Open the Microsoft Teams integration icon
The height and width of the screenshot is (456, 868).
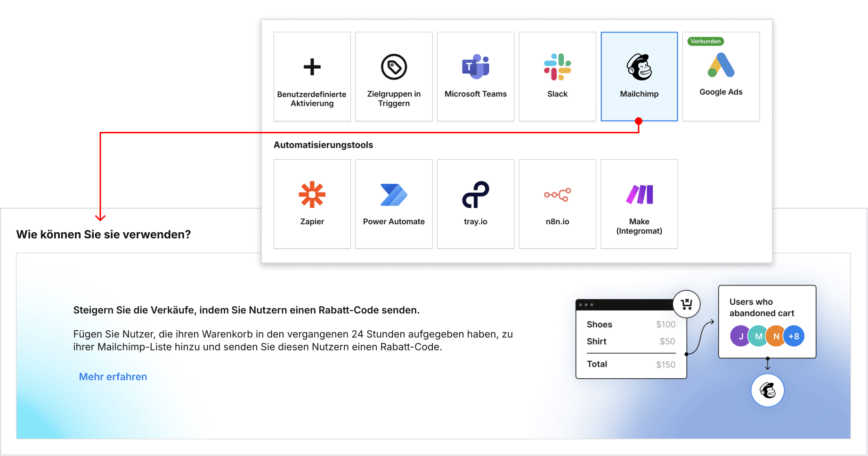[x=476, y=66]
